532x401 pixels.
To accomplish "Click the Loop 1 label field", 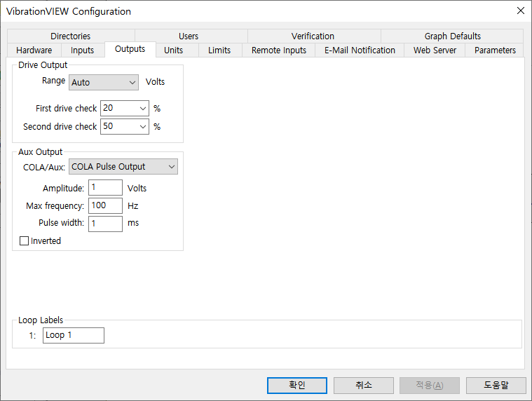I will pos(74,335).
